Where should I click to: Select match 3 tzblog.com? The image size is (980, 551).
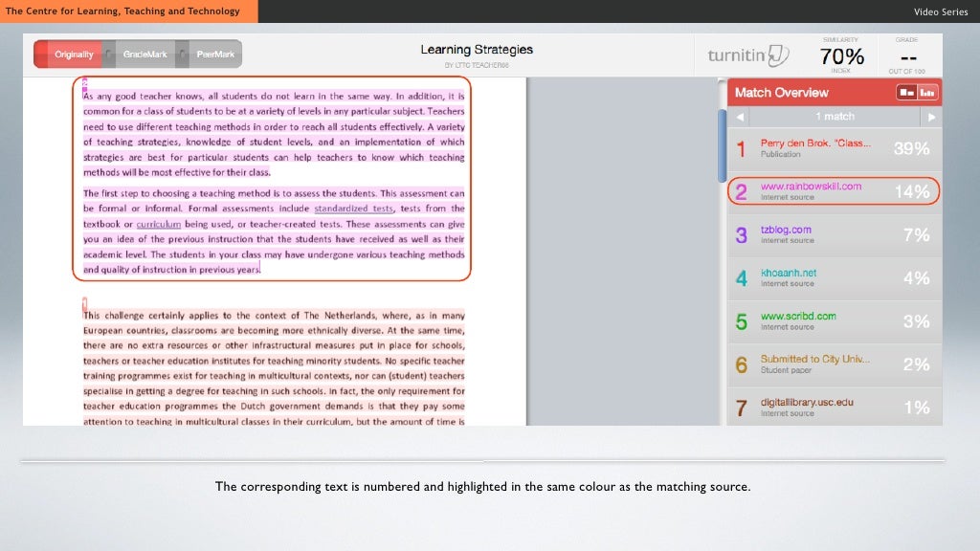pos(835,235)
